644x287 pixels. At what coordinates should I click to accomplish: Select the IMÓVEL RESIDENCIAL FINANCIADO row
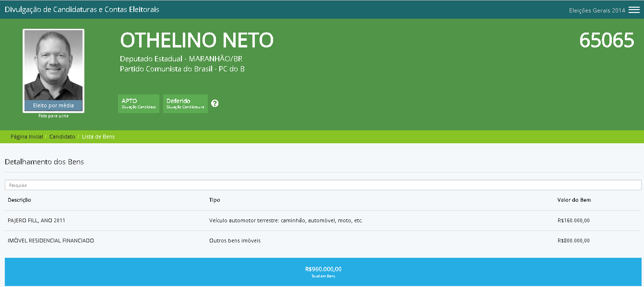point(51,241)
